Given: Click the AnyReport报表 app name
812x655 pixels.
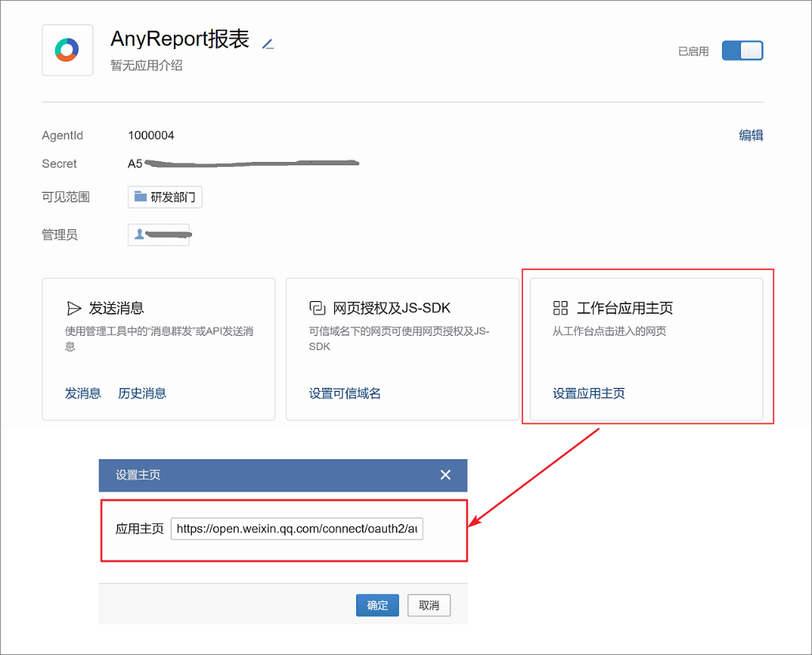Looking at the screenshot, I should pos(179,39).
